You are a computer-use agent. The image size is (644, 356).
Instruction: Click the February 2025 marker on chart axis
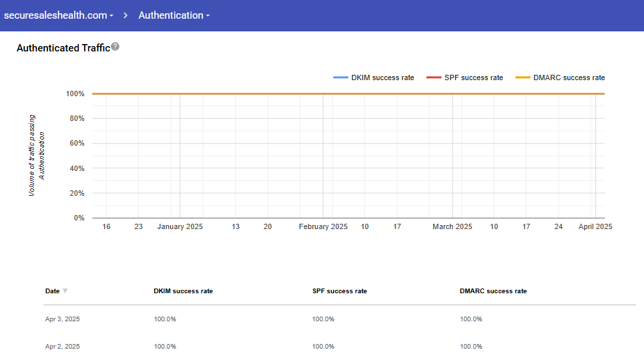[323, 227]
